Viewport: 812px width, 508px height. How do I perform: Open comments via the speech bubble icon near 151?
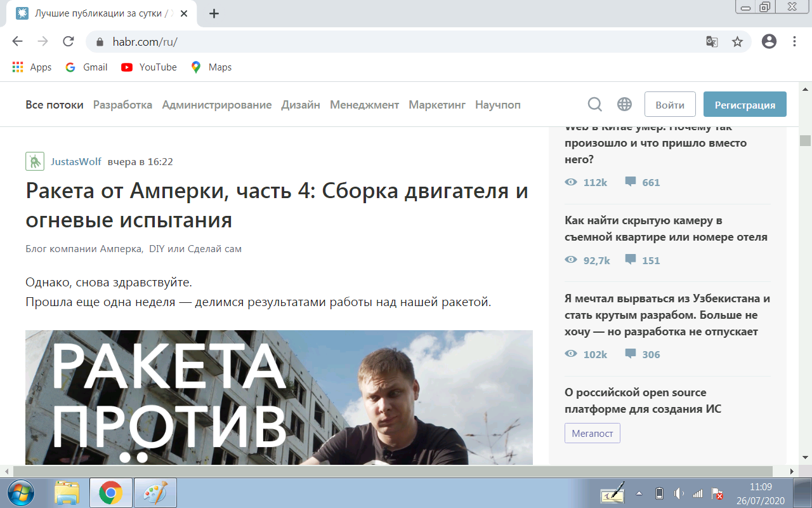click(x=630, y=260)
